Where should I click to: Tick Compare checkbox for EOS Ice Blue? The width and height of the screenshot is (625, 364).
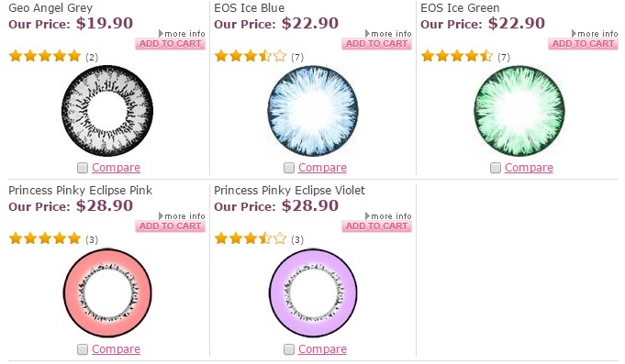point(289,168)
